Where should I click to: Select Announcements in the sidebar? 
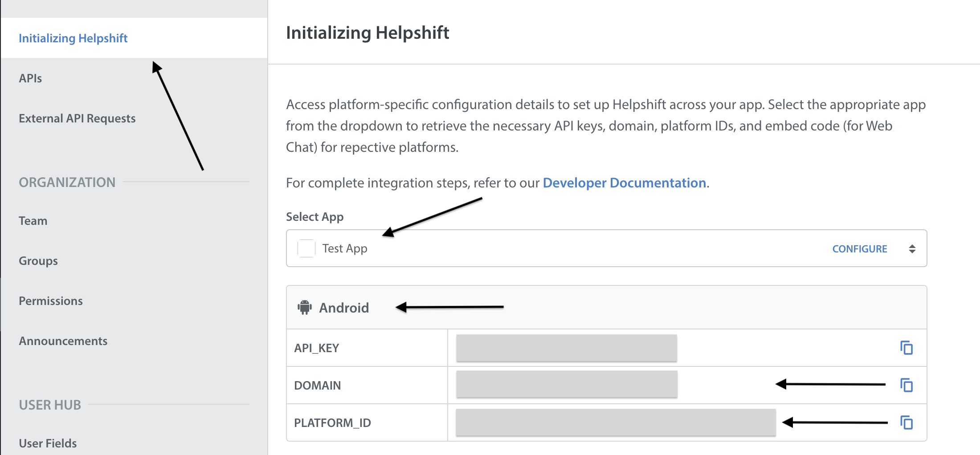click(x=63, y=341)
